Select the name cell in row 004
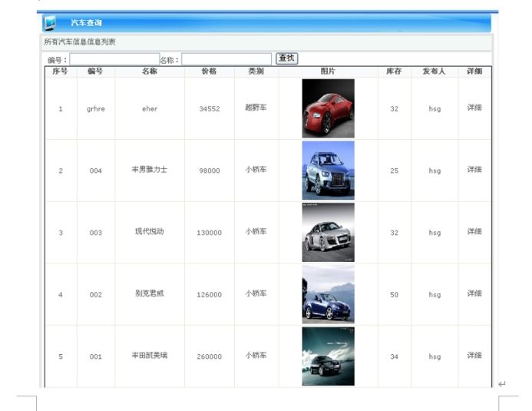The width and height of the screenshot is (532, 411). (149, 169)
